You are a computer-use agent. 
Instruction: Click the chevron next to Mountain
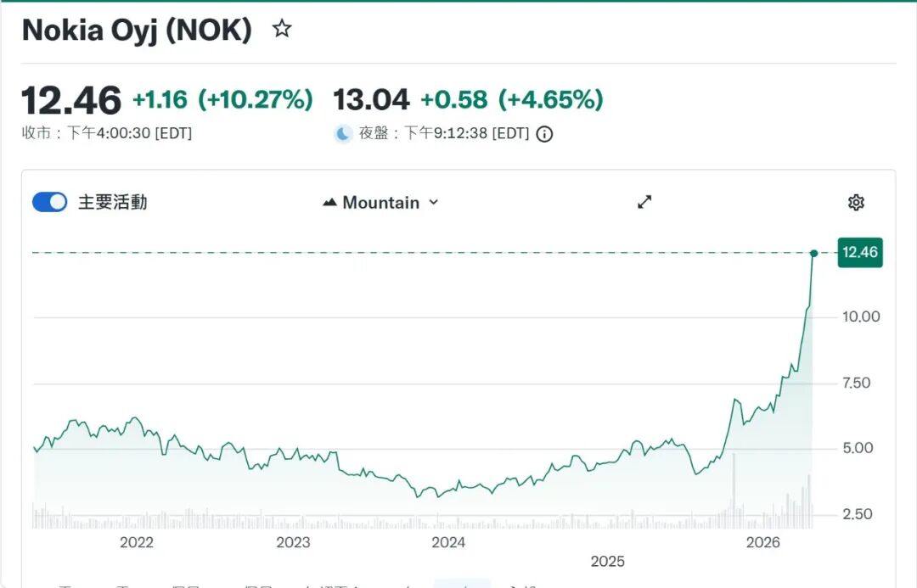pos(434,203)
